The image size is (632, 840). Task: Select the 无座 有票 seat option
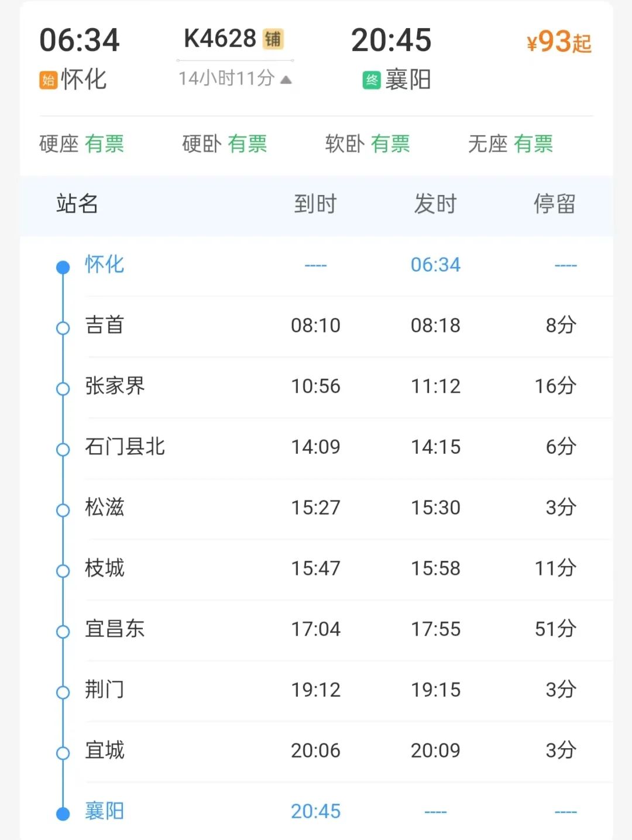click(x=510, y=143)
